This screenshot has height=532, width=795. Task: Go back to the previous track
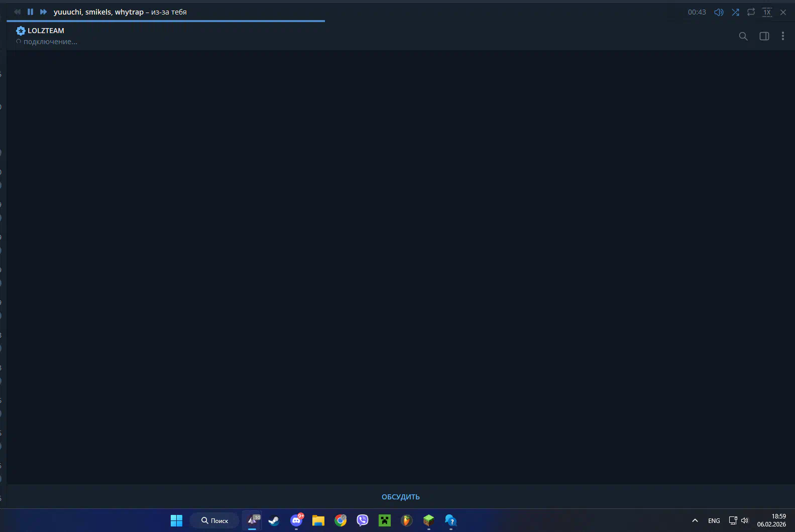18,12
